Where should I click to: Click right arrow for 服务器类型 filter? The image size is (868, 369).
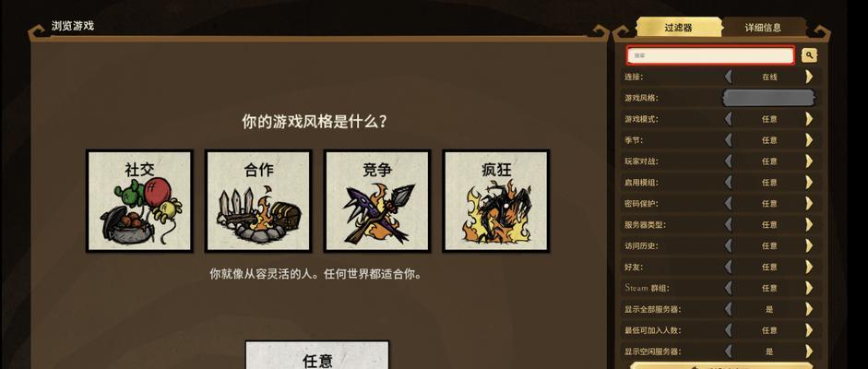(809, 224)
